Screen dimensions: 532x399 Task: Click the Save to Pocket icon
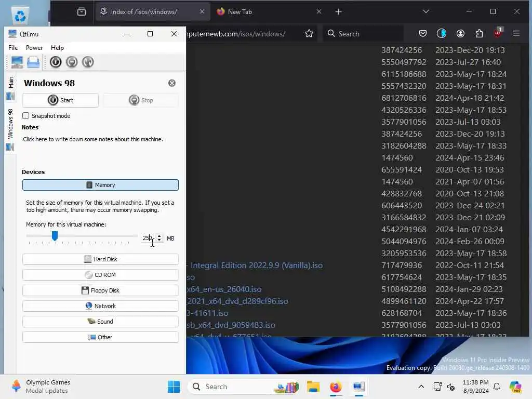click(423, 34)
